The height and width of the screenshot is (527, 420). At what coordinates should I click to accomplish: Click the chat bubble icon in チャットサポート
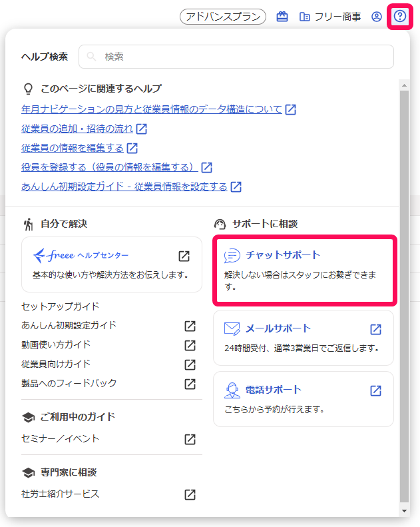tap(232, 255)
